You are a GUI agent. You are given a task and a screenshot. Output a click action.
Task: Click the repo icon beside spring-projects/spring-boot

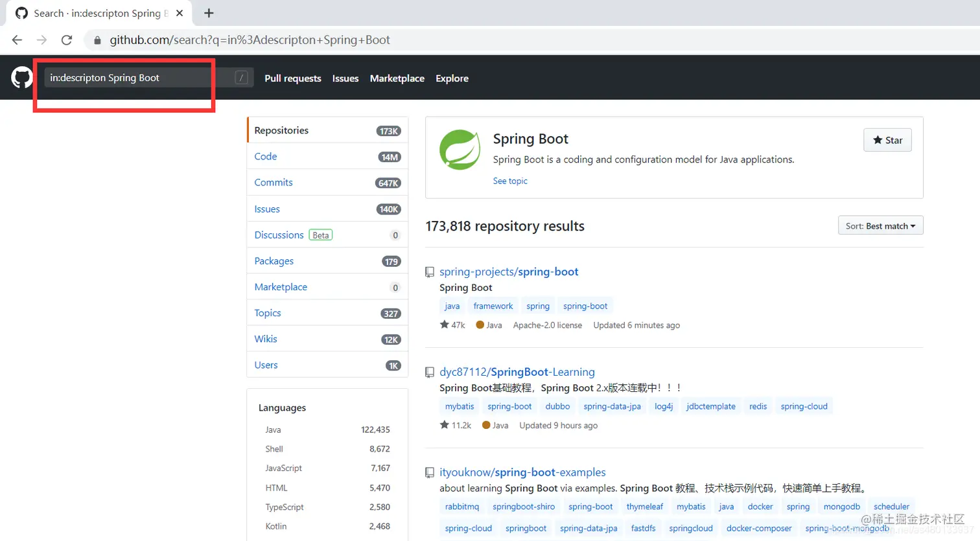(430, 272)
